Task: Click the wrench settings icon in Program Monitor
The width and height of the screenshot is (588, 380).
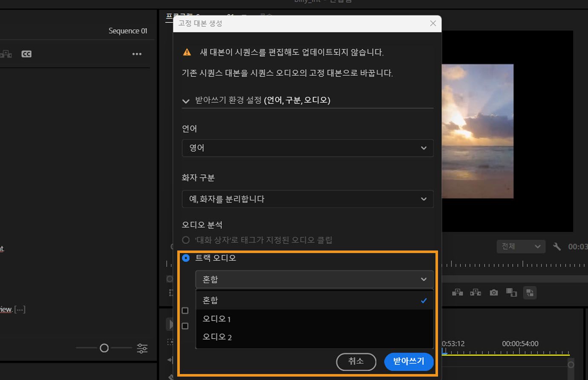Action: click(557, 246)
